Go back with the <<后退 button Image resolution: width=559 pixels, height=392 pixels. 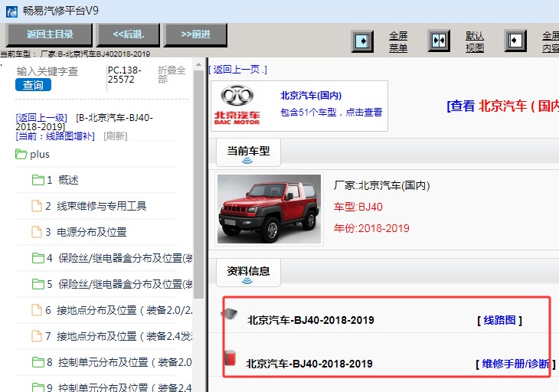129,35
